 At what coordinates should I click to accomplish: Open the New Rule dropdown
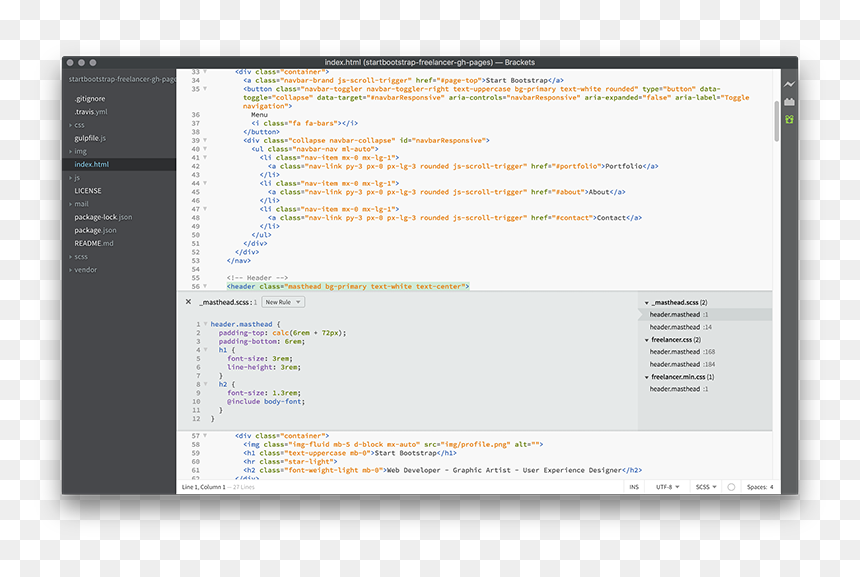[283, 302]
